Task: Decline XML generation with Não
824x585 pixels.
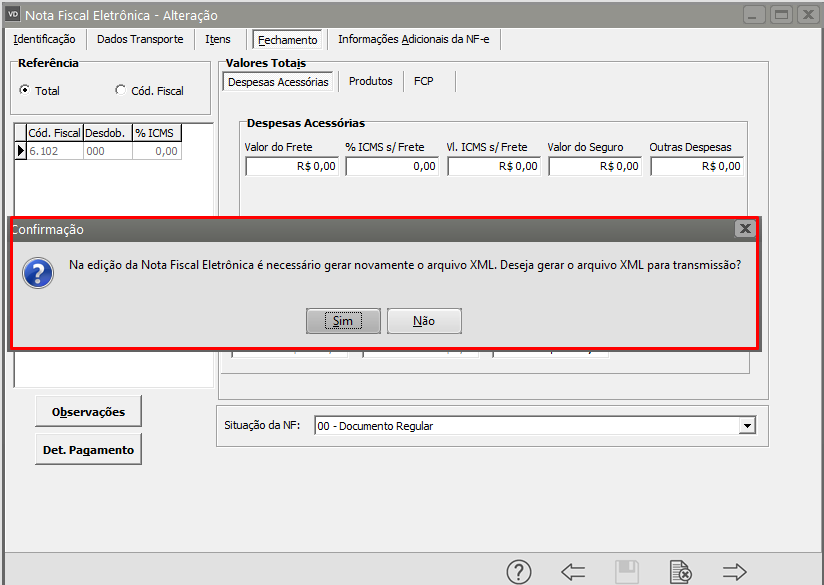Action: 424,321
